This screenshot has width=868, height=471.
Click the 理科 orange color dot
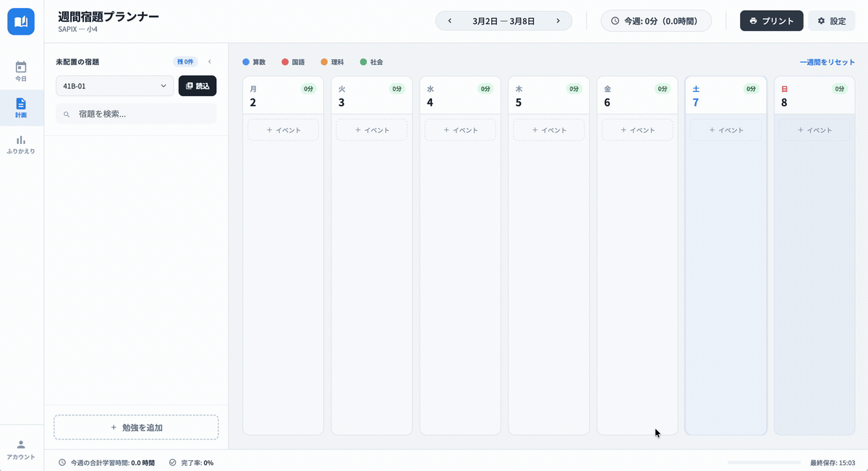click(325, 62)
